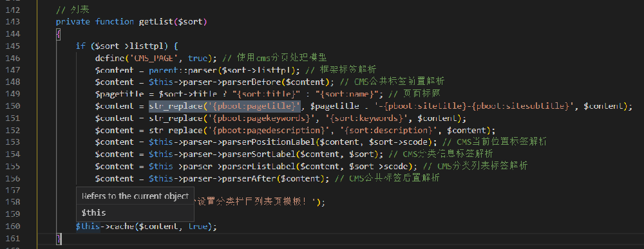Click line number 159 in the gutter
Screen dimensions: 644x249
(12, 214)
